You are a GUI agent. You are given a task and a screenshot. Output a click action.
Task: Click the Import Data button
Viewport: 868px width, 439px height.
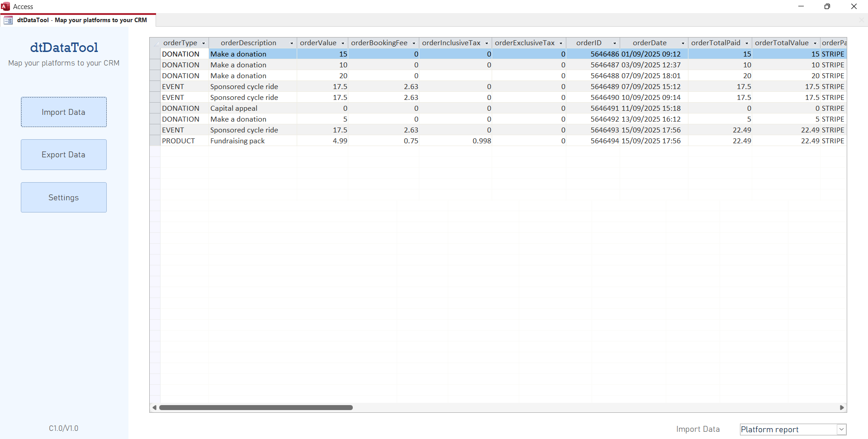click(x=63, y=112)
